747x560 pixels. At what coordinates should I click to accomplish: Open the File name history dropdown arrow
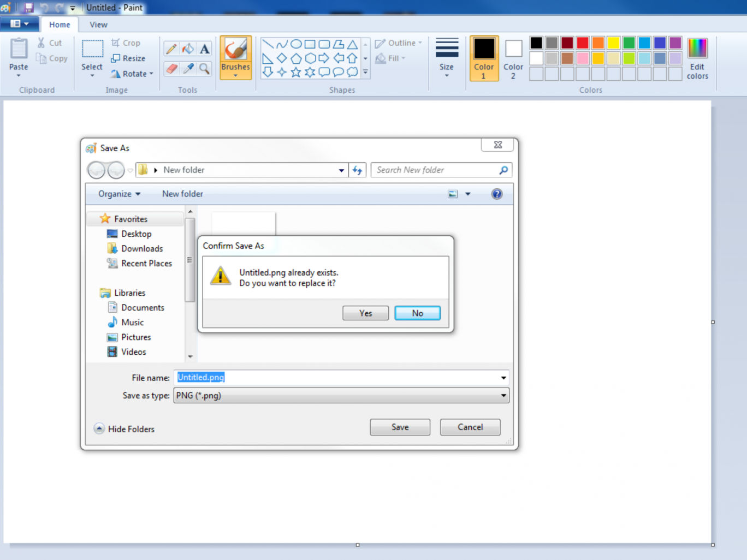(503, 378)
